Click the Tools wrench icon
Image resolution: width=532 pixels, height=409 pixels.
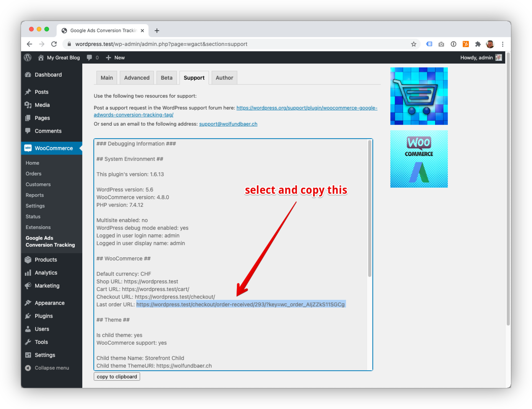28,342
